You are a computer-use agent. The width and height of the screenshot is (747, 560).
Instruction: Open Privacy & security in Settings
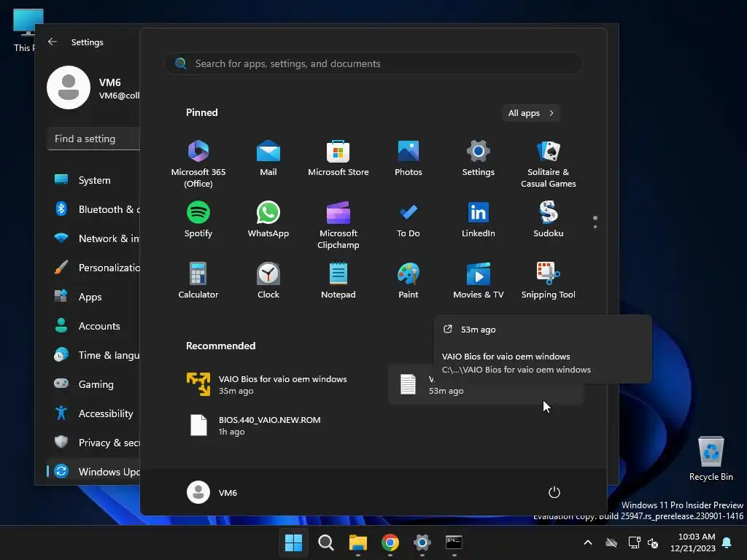point(94,443)
